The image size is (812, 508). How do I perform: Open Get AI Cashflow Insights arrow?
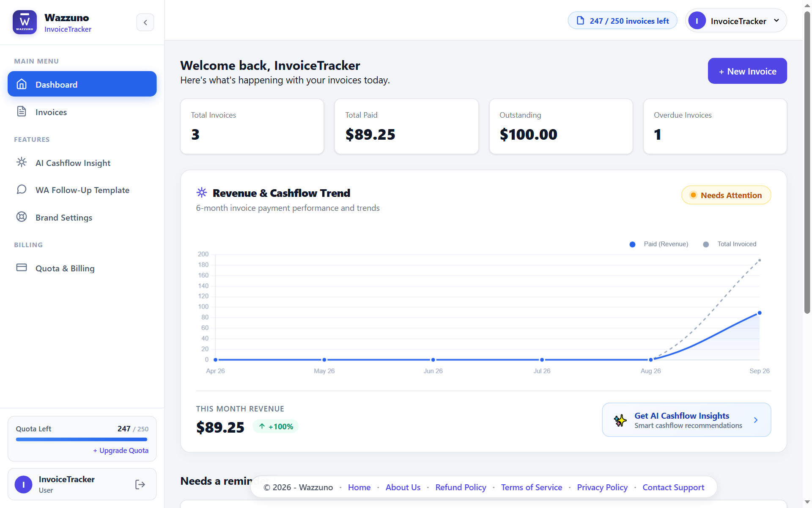click(756, 420)
